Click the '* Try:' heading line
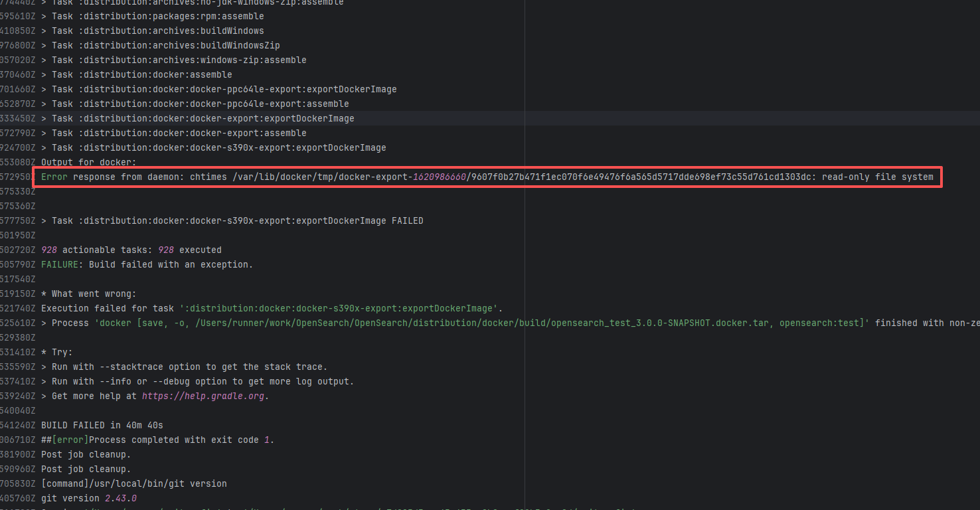980x510 pixels. coord(57,352)
